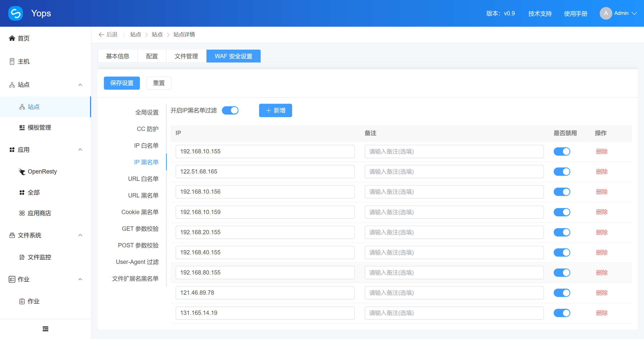Select the 主机 host icon

[x=12, y=61]
